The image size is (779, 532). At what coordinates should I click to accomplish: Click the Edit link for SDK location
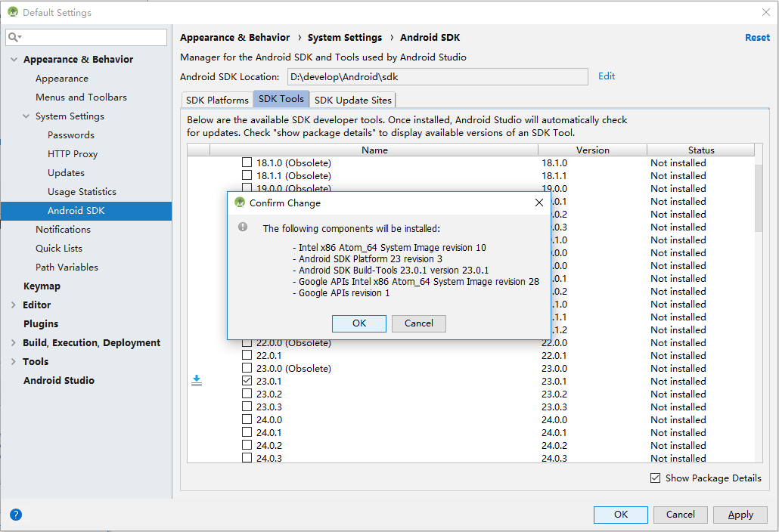point(607,76)
